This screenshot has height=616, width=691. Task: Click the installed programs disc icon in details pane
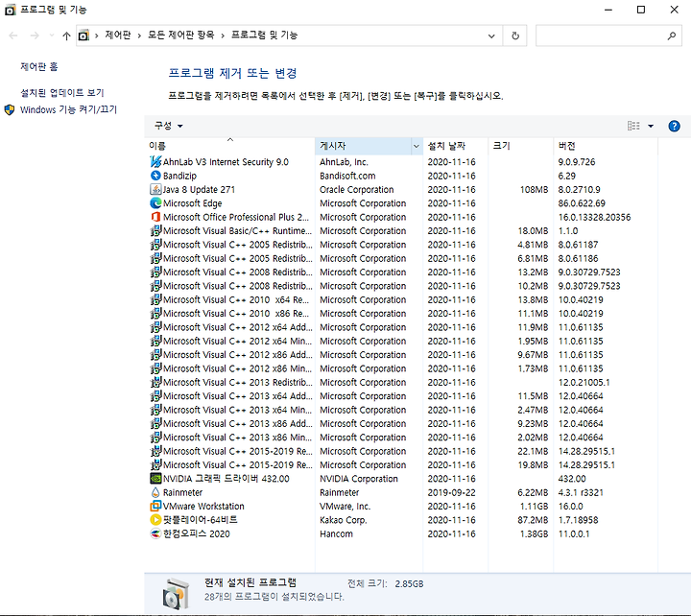[x=177, y=594]
